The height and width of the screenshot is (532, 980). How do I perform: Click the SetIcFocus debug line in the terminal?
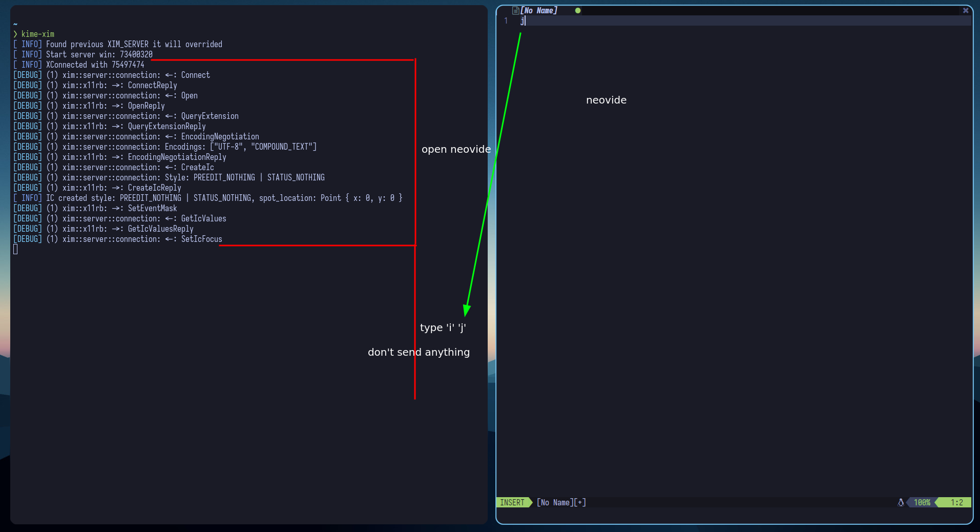coord(117,239)
